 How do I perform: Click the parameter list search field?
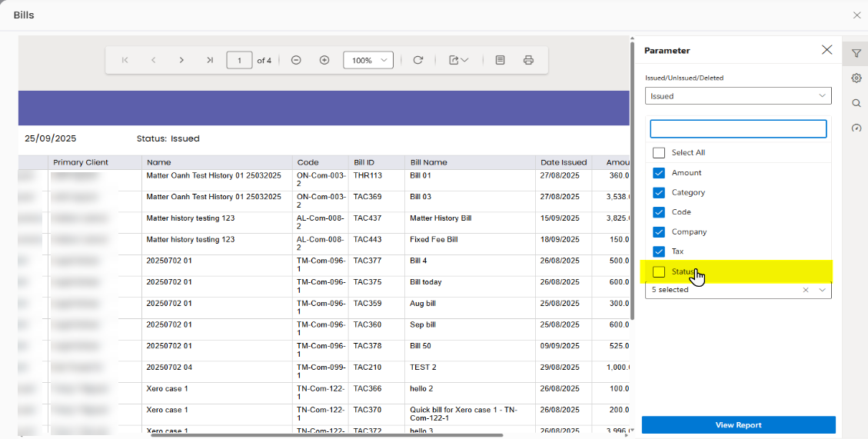tap(737, 128)
